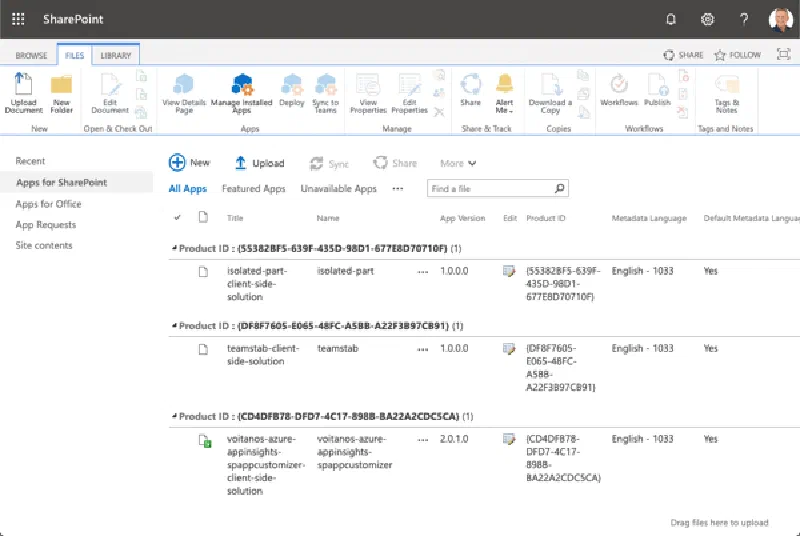Click Manage Installed Apps
The image size is (800, 536).
[x=242, y=93]
